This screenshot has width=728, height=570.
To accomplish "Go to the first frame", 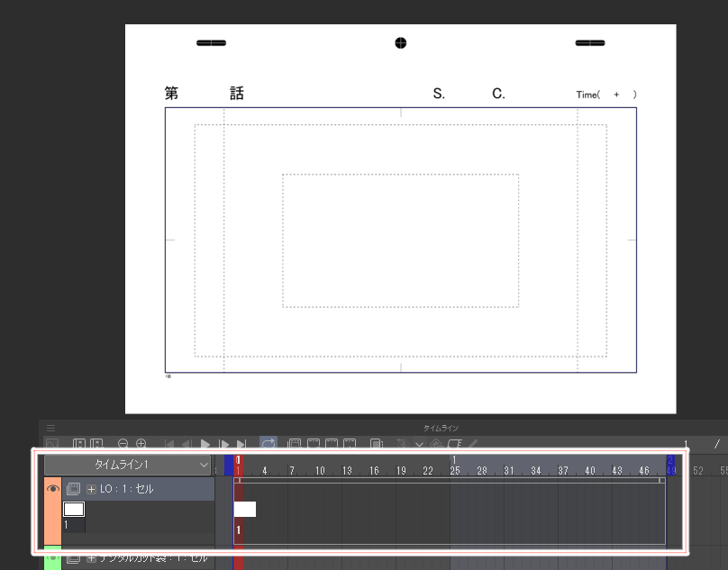I will tap(169, 444).
